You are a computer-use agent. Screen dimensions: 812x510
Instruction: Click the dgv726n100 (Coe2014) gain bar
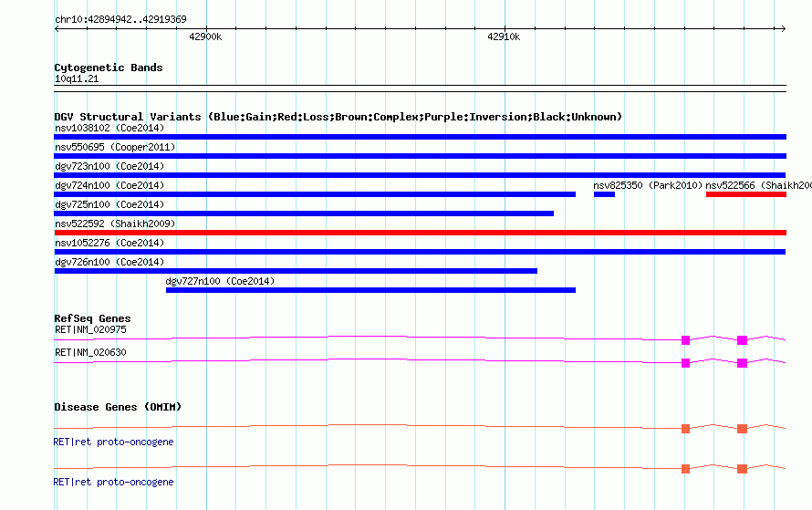[296, 271]
